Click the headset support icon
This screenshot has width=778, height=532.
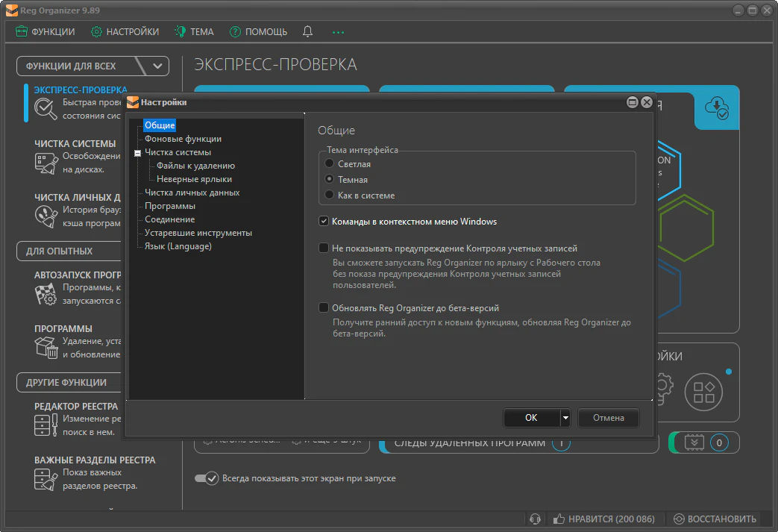click(534, 519)
